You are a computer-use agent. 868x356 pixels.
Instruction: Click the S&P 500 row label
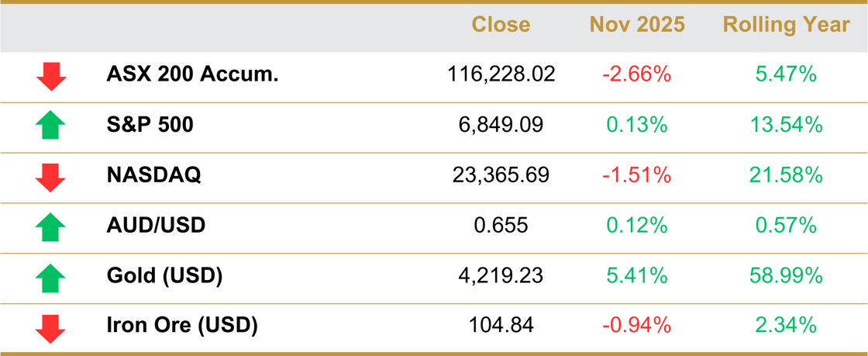coord(150,125)
